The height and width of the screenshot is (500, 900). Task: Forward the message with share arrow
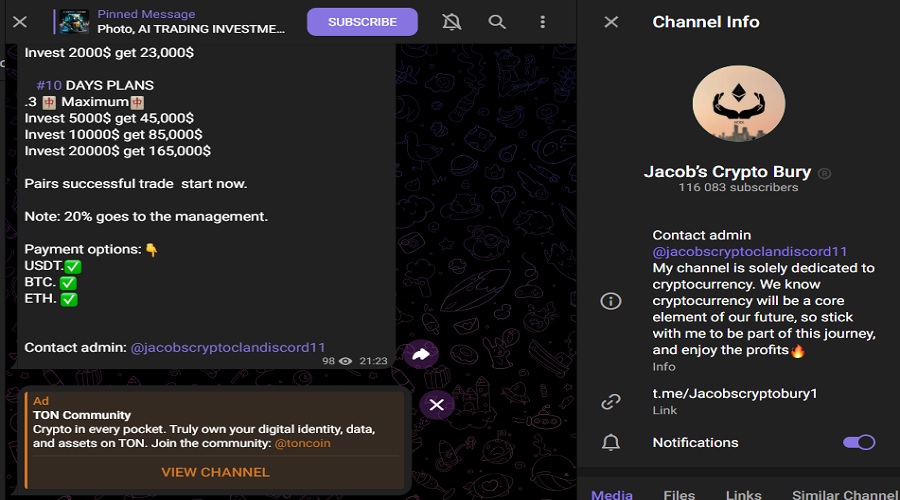pos(421,354)
